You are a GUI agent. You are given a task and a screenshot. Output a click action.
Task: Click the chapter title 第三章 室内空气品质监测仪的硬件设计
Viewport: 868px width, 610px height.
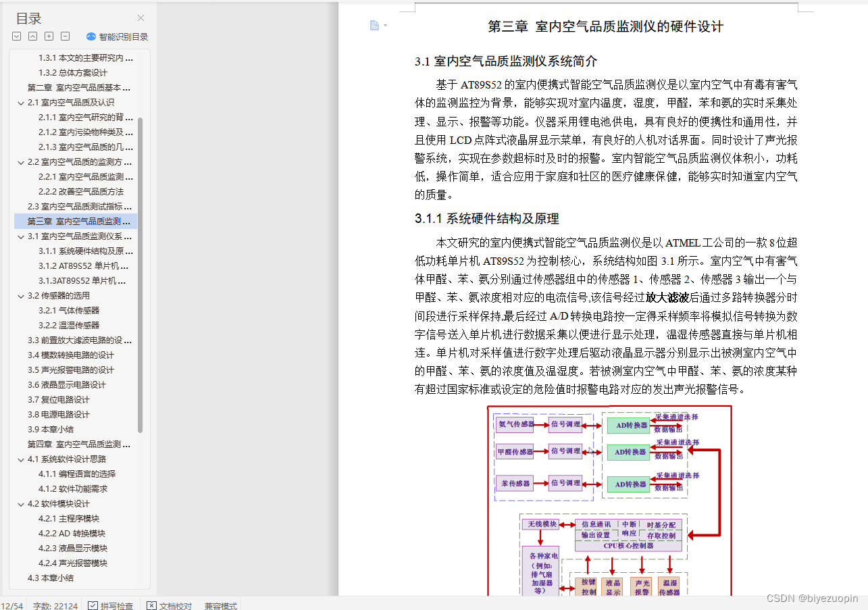[x=606, y=26]
